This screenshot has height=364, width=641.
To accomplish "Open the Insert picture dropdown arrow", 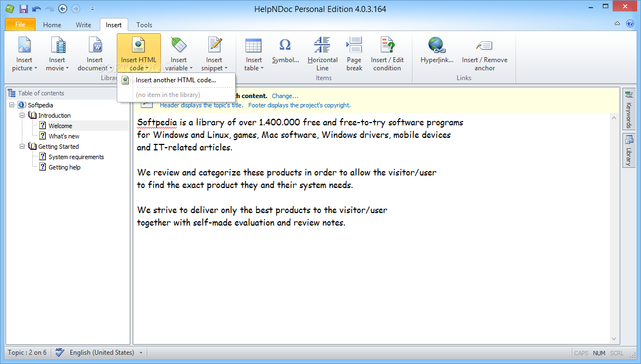I will pos(35,68).
